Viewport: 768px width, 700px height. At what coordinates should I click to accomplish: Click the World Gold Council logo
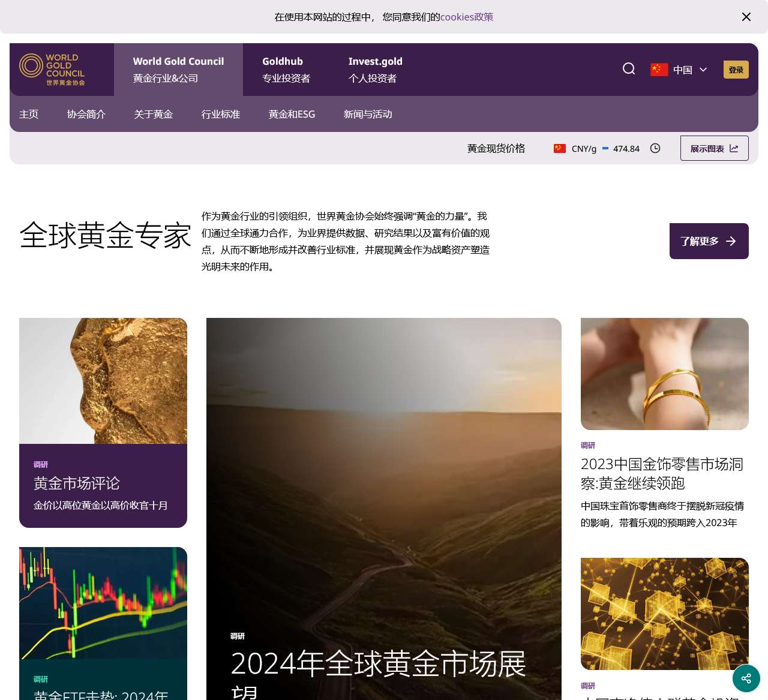[52, 70]
